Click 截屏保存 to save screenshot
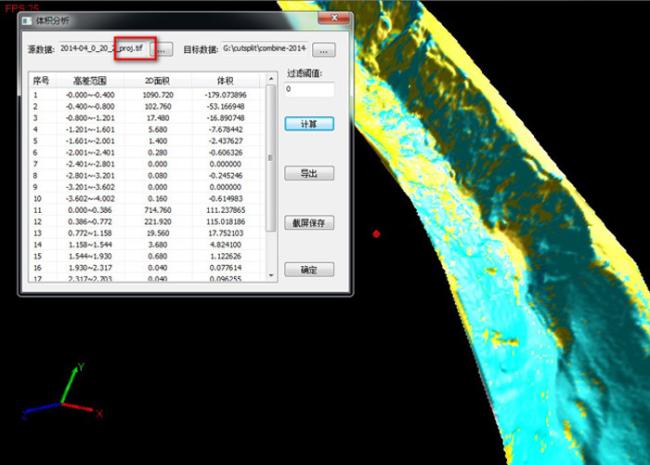Viewport: 650px width, 465px height. click(x=308, y=223)
